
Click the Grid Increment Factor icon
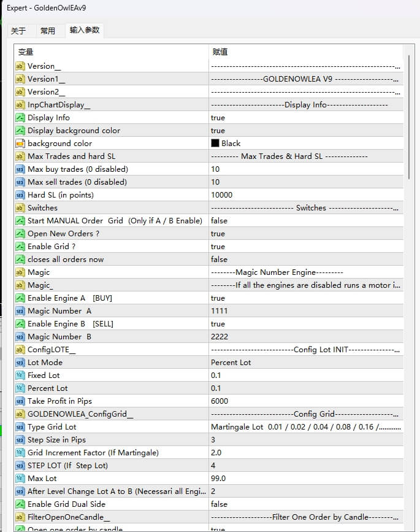pos(20,453)
